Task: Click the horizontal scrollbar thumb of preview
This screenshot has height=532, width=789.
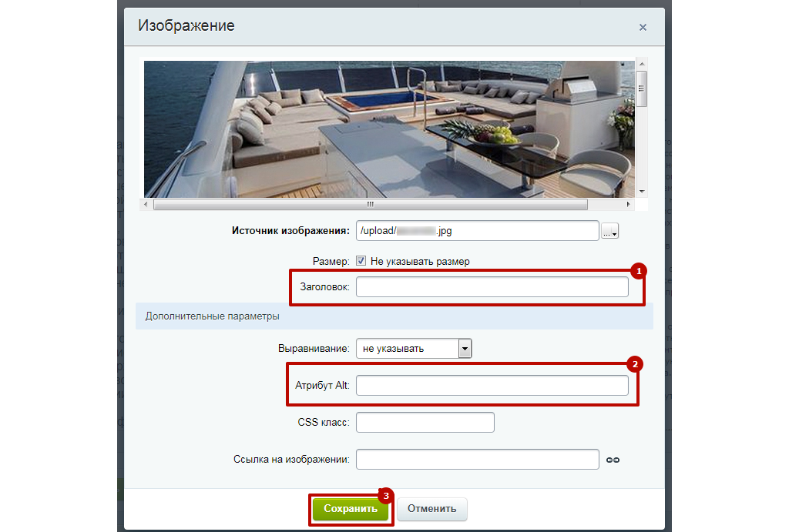Action: click(x=371, y=204)
